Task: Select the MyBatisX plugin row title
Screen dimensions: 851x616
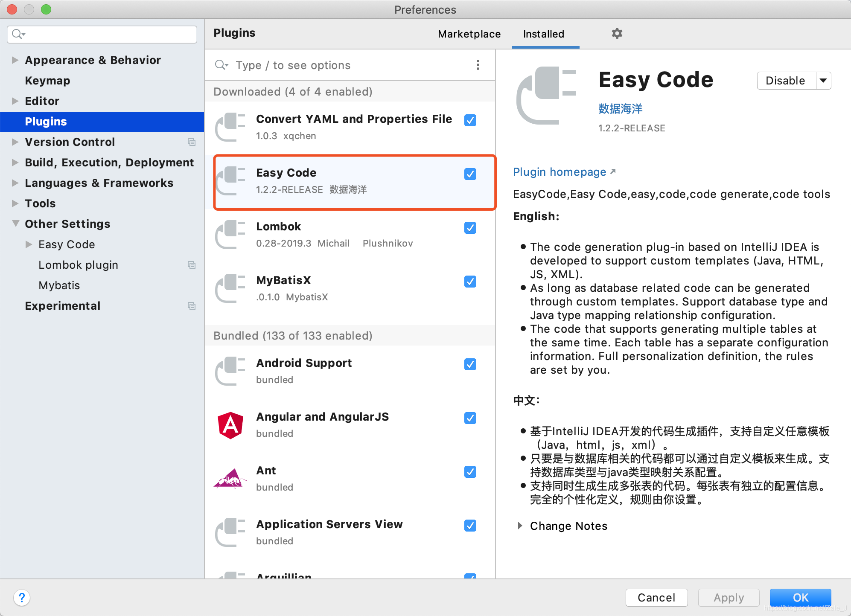Action: [283, 280]
